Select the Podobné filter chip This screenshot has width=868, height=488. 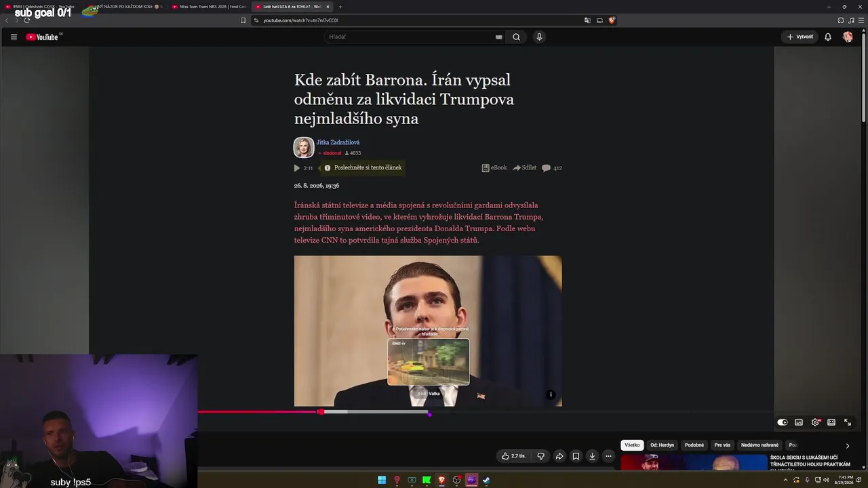[694, 445]
